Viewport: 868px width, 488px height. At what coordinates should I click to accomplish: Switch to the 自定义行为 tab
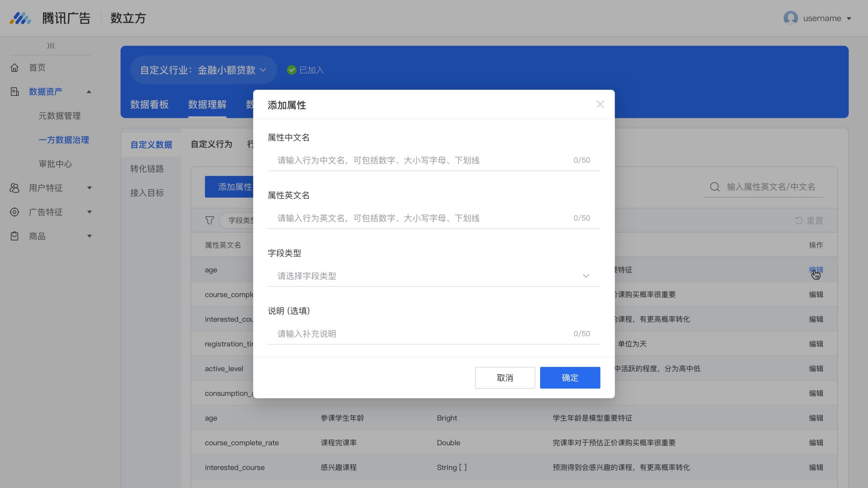pos(211,144)
